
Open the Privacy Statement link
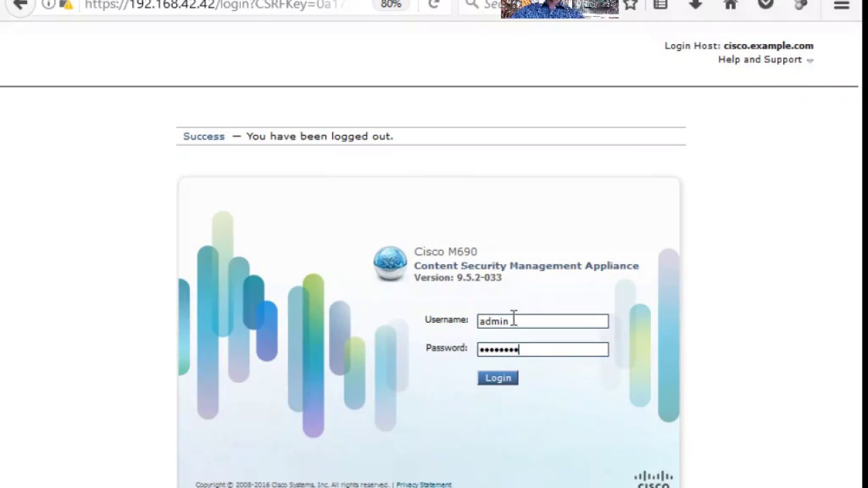point(424,485)
